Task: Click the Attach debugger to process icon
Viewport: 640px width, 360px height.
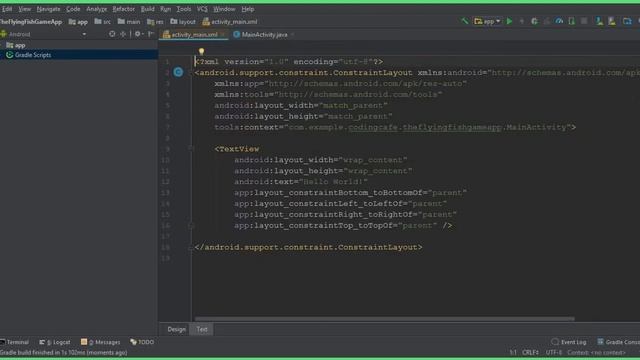Action: point(572,21)
